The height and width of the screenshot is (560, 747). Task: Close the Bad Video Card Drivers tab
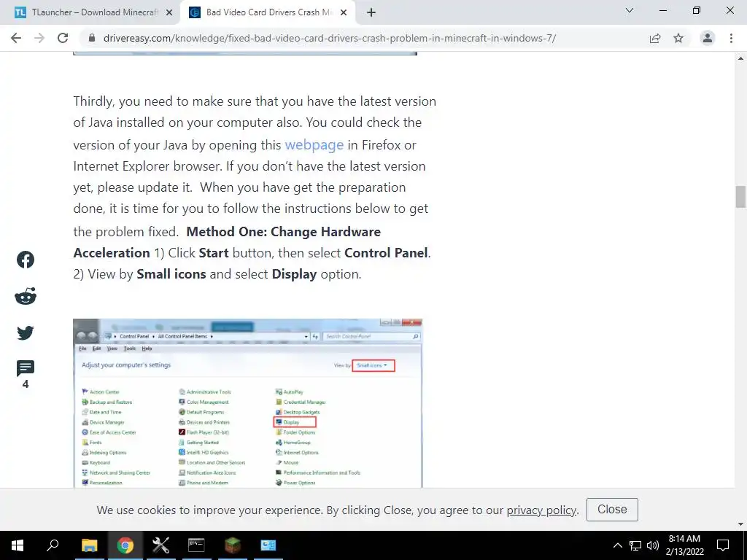pyautogui.click(x=344, y=13)
